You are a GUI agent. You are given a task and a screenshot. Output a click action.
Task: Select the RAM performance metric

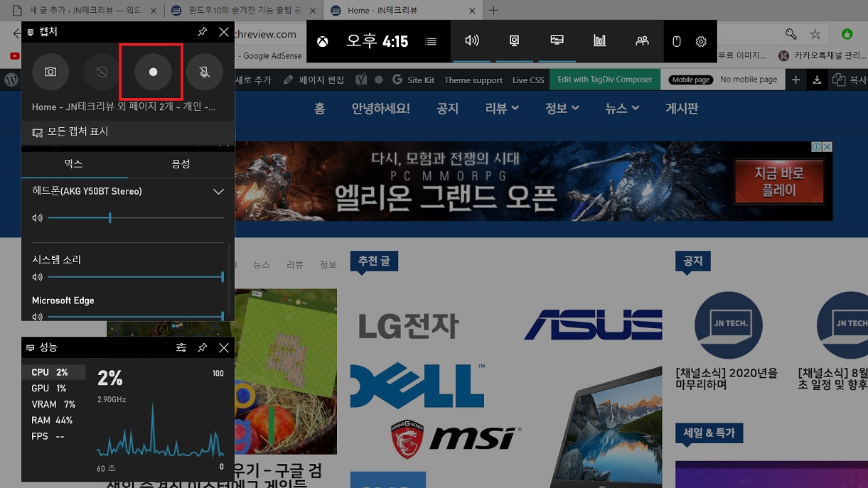point(53,421)
